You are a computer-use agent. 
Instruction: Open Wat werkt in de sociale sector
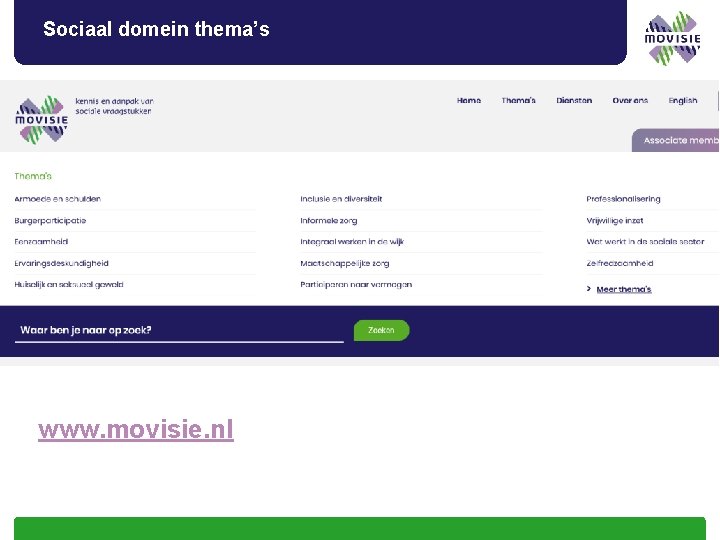645,242
